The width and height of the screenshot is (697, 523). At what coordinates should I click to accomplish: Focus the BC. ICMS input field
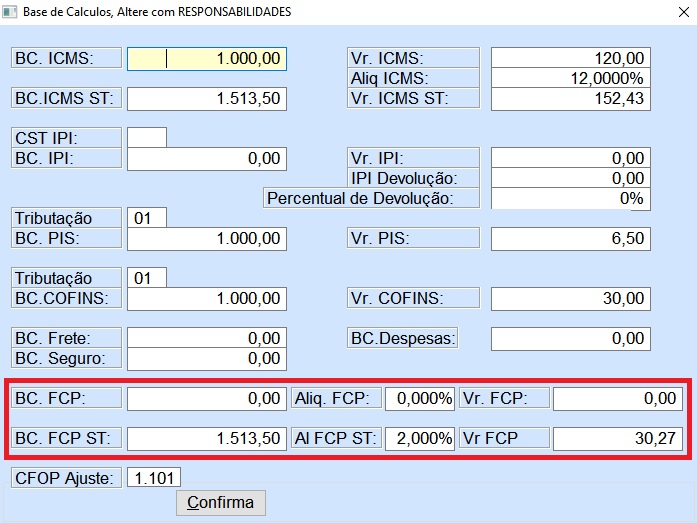click(207, 59)
